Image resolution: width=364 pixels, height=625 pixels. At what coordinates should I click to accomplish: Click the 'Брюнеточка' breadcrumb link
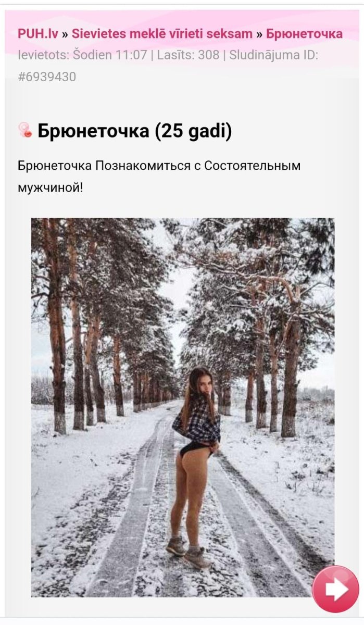(305, 34)
